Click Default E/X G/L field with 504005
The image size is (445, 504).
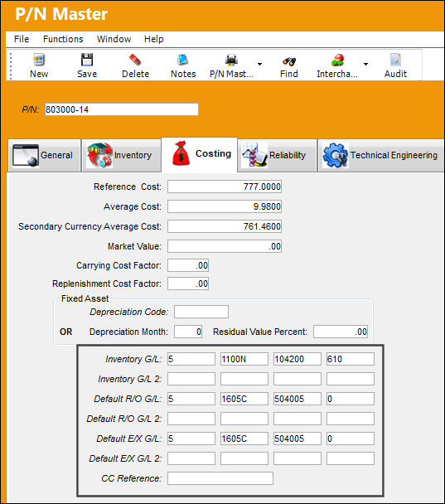point(297,439)
